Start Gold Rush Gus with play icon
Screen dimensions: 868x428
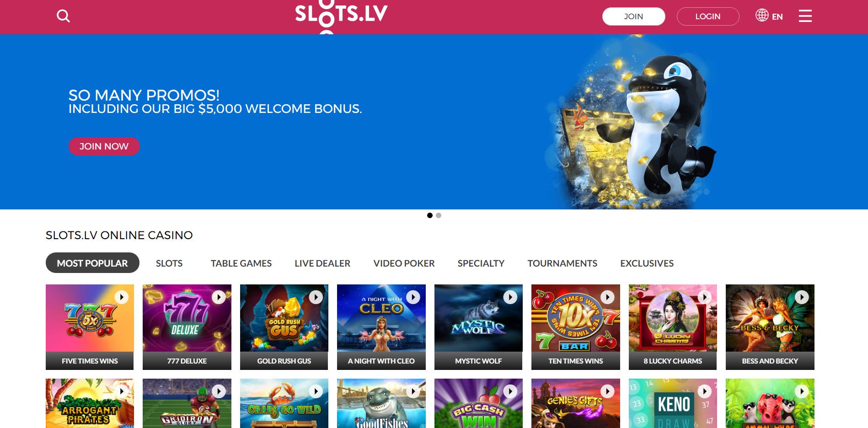[316, 297]
